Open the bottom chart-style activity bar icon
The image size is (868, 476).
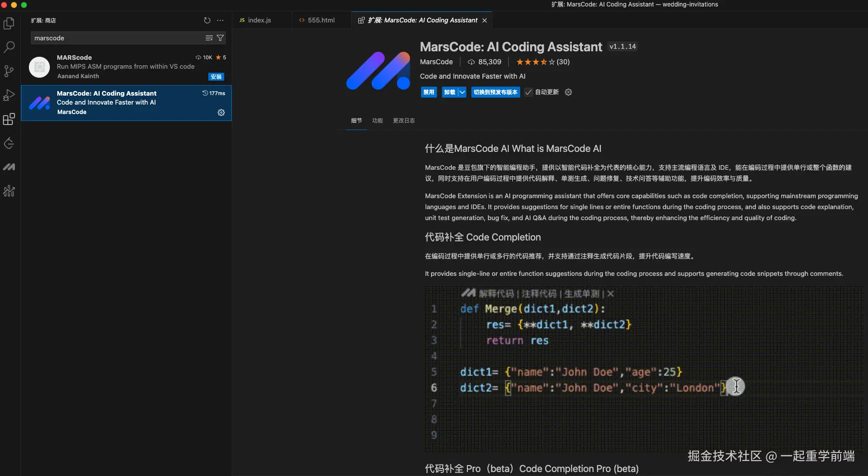[x=9, y=191]
